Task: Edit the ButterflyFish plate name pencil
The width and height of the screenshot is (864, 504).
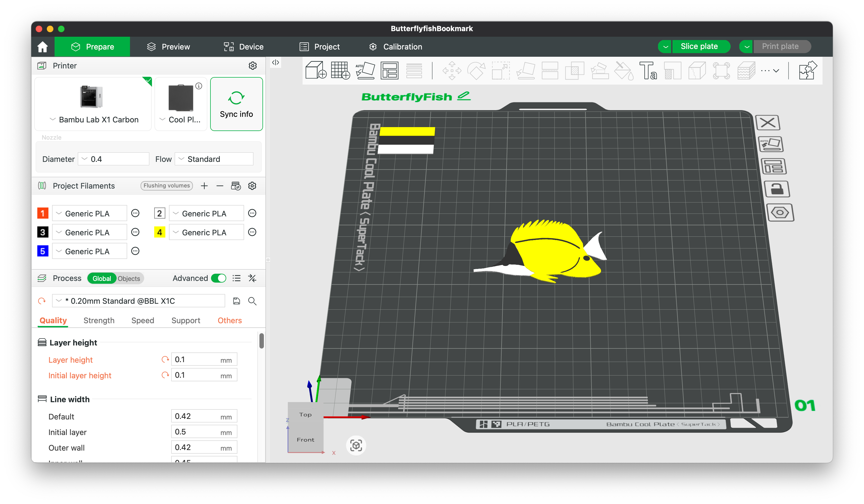Action: pos(464,96)
